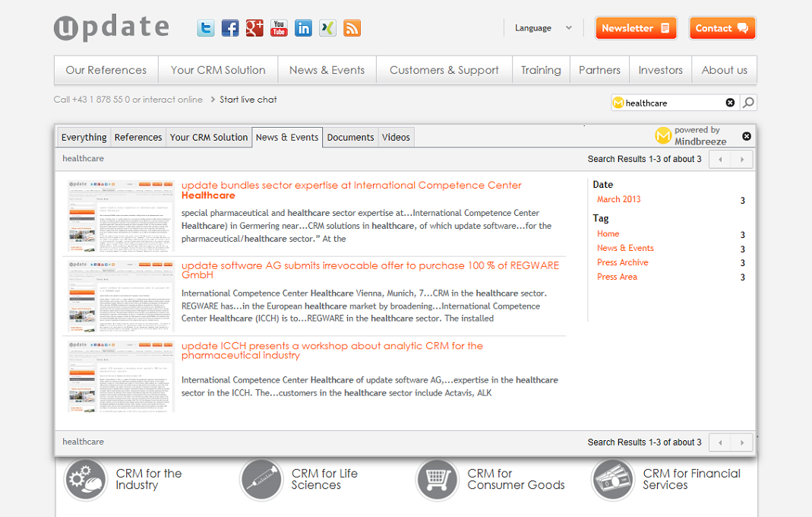Open Customers & Support menu
This screenshot has height=517, width=812.
point(444,70)
